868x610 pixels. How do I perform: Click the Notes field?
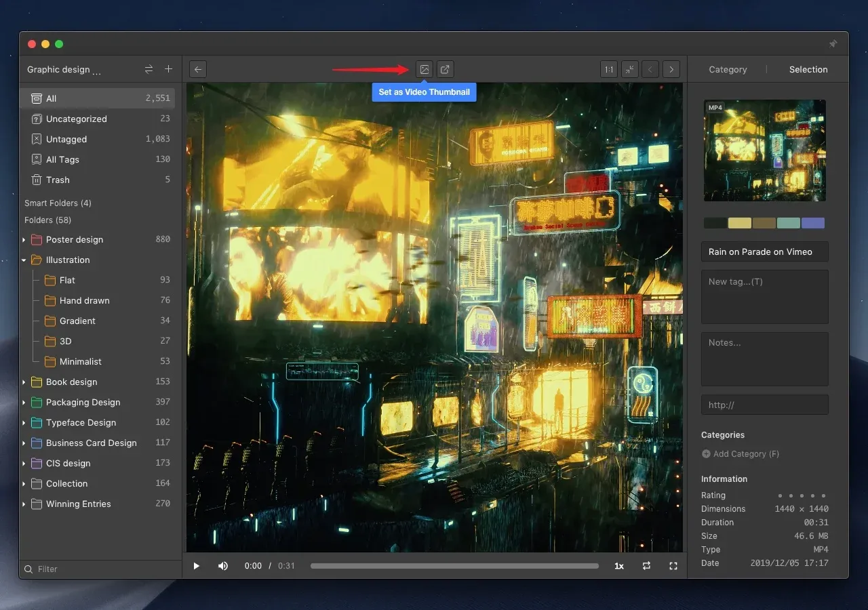click(765, 359)
